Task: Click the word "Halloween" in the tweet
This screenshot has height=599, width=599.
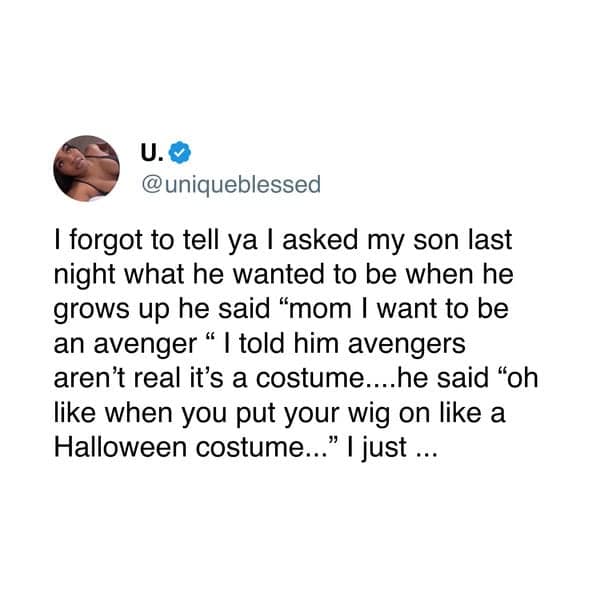Action: [x=120, y=447]
